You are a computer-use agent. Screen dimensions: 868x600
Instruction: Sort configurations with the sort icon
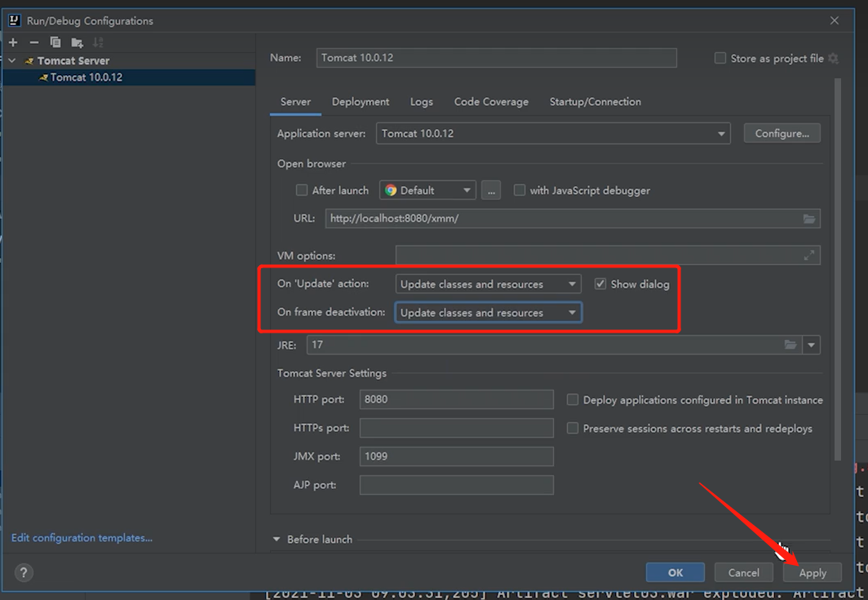(98, 42)
